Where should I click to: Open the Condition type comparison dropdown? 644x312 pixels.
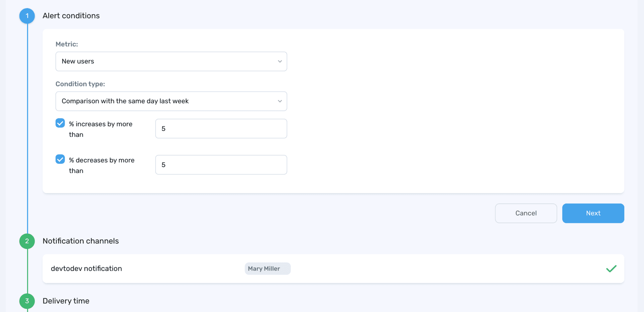[x=171, y=101]
